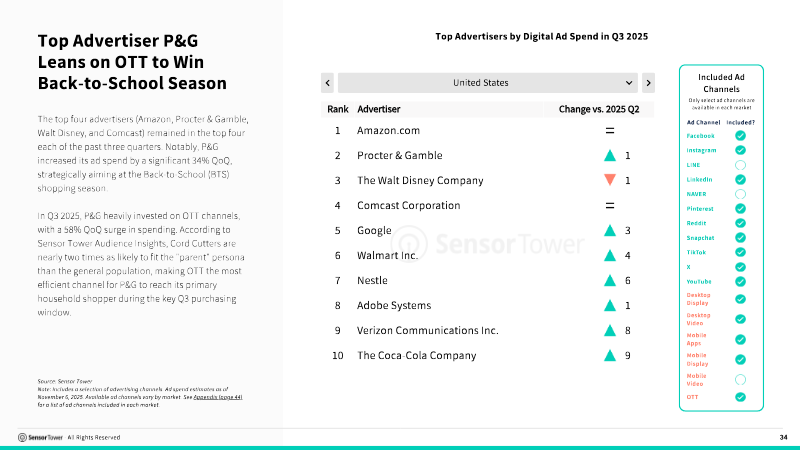Open the United States country dropdown

(x=487, y=82)
